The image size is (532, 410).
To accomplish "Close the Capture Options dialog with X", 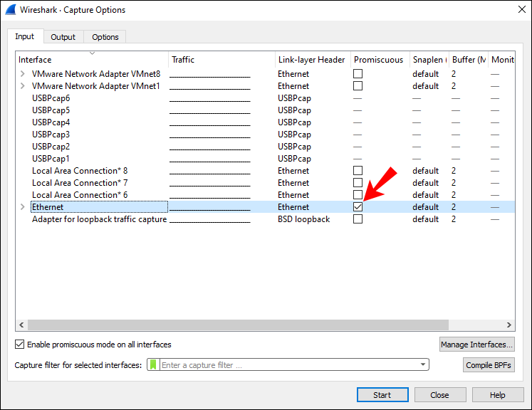I will coord(522,9).
